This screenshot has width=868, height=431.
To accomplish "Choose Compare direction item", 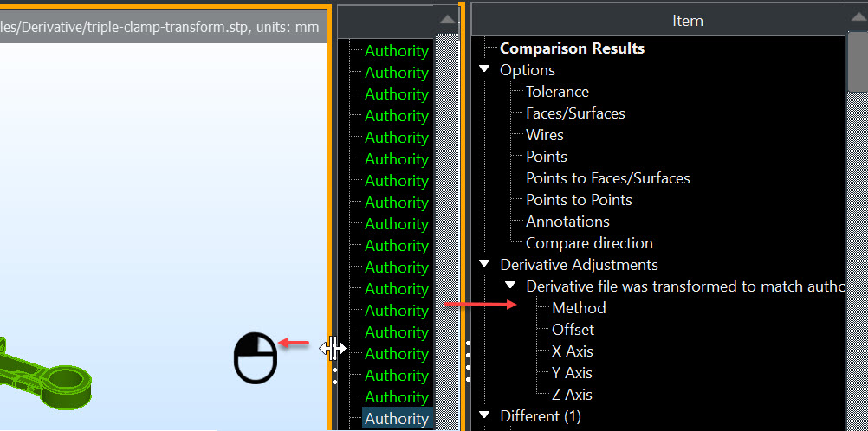I will click(589, 243).
